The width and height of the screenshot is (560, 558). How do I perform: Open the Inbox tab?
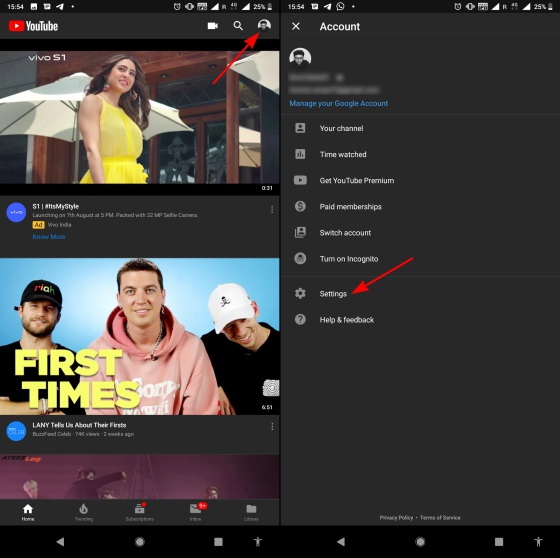(x=196, y=512)
